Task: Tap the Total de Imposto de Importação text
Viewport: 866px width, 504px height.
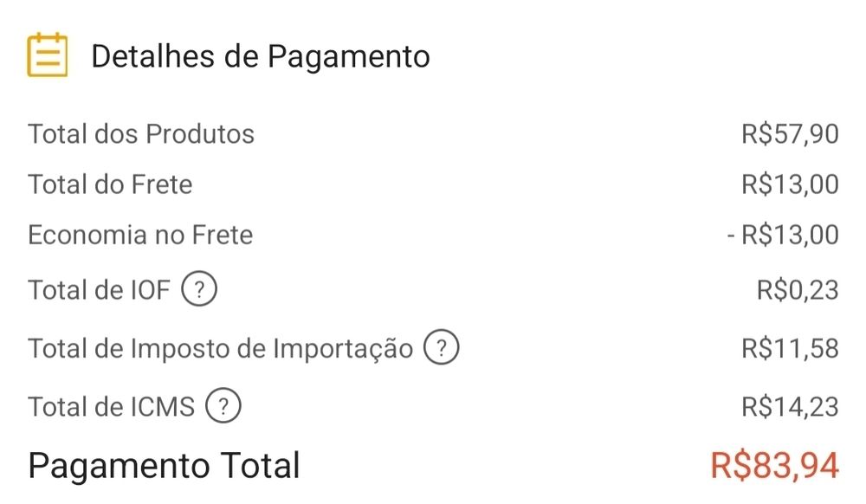Action: click(221, 348)
